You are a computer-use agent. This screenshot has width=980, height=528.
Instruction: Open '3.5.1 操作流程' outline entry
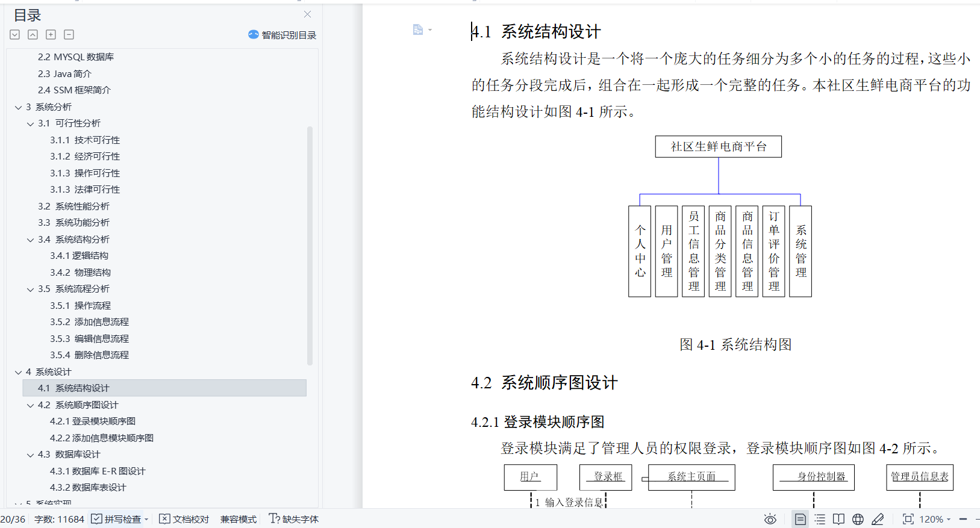tap(80, 305)
